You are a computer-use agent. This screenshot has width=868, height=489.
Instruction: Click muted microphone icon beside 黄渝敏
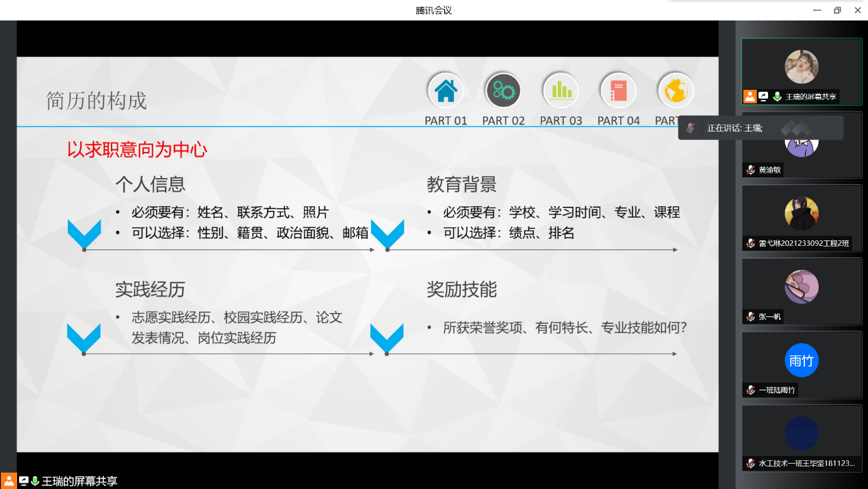pos(751,170)
